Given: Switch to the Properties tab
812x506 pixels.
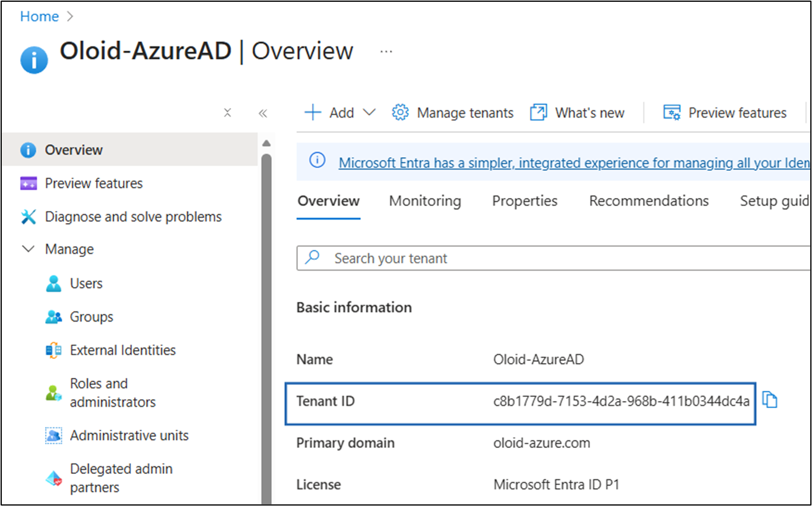Looking at the screenshot, I should click(x=525, y=201).
